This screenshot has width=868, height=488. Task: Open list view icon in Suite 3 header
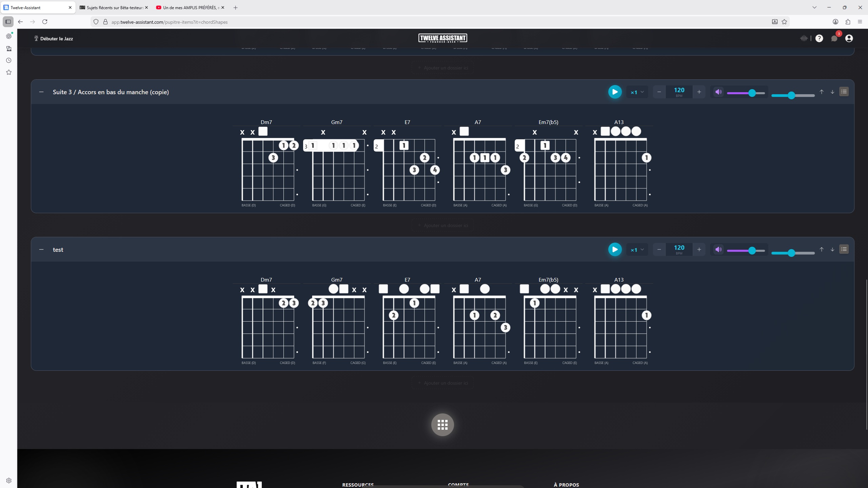[844, 91]
